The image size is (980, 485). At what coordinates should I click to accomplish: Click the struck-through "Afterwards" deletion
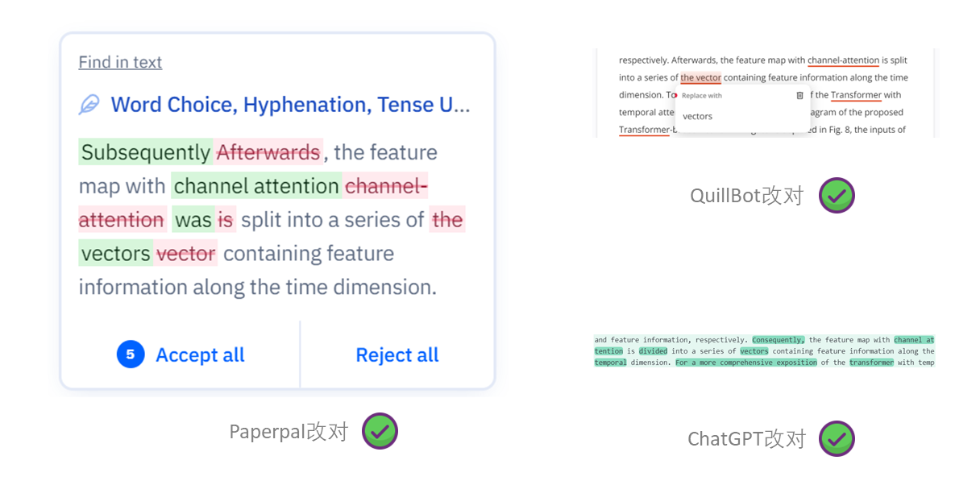(x=268, y=152)
